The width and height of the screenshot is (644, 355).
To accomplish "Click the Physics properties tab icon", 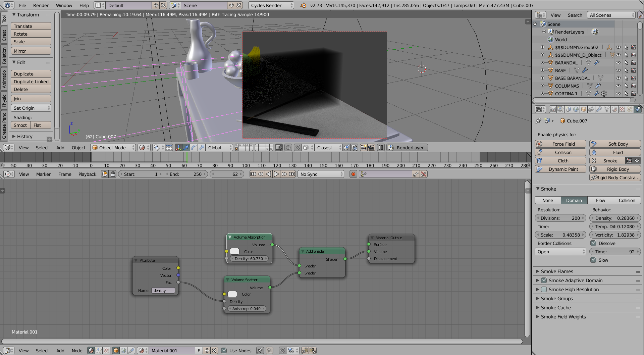I will (638, 109).
